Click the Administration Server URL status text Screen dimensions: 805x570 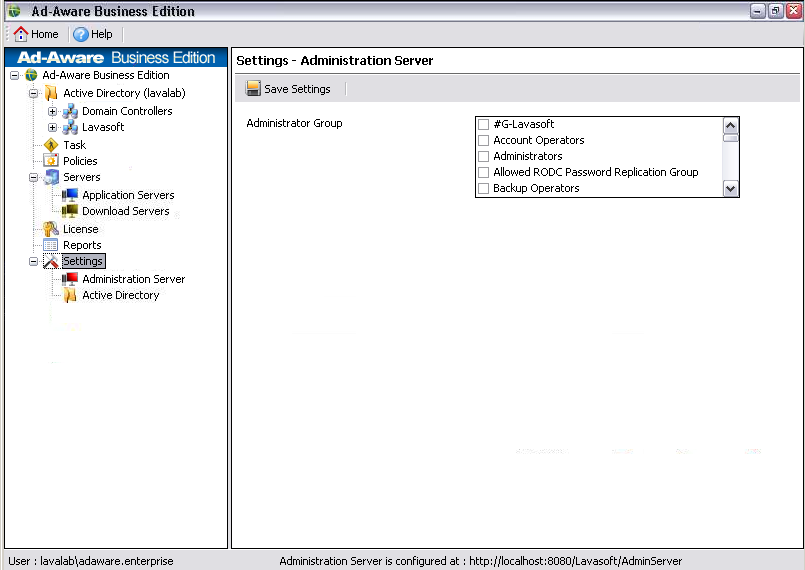[x=481, y=561]
